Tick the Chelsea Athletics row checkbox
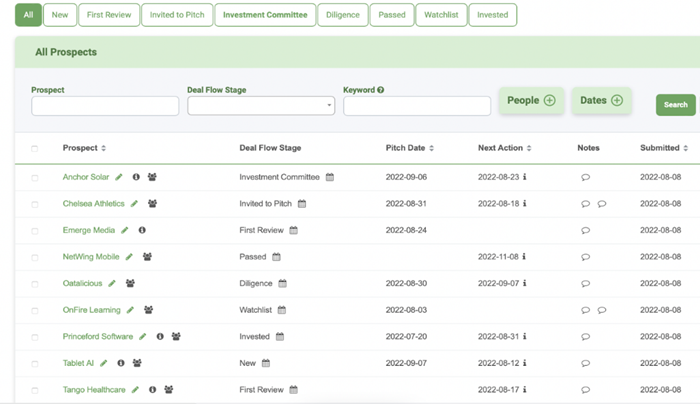This screenshot has height=404, width=700. pyautogui.click(x=35, y=204)
